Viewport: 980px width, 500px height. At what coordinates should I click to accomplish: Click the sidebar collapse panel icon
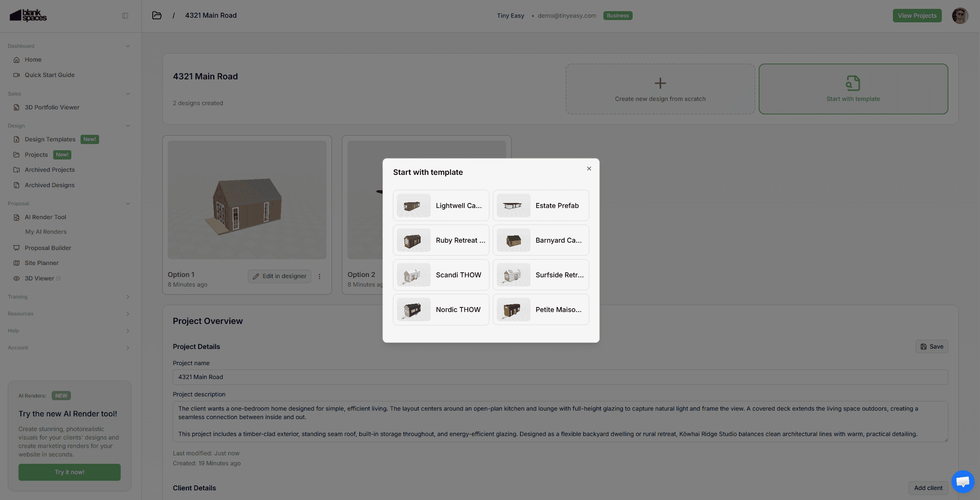pos(125,16)
